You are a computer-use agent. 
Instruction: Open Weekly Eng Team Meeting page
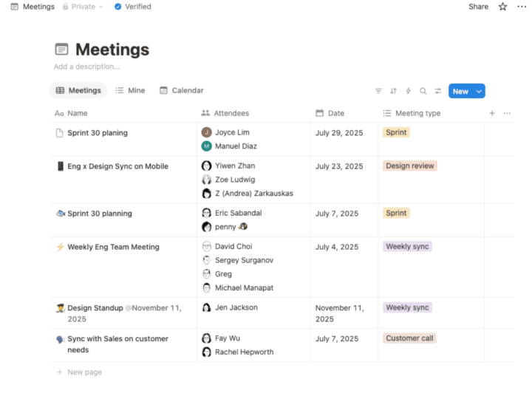point(113,247)
